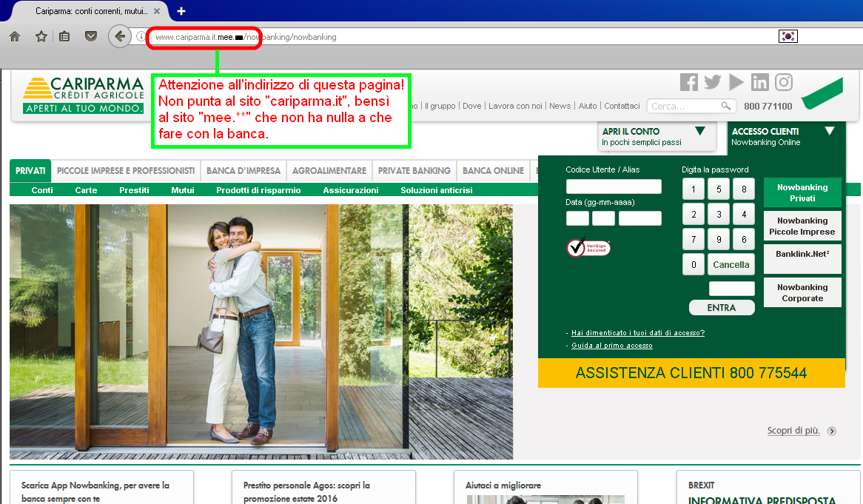Click the Codice Utente / Alias field

[x=614, y=187]
